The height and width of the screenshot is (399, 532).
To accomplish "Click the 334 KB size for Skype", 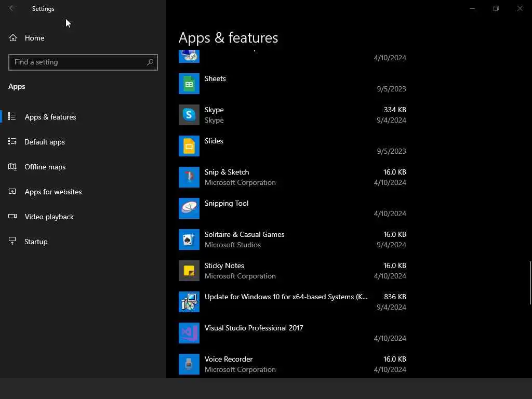I will coord(395,110).
